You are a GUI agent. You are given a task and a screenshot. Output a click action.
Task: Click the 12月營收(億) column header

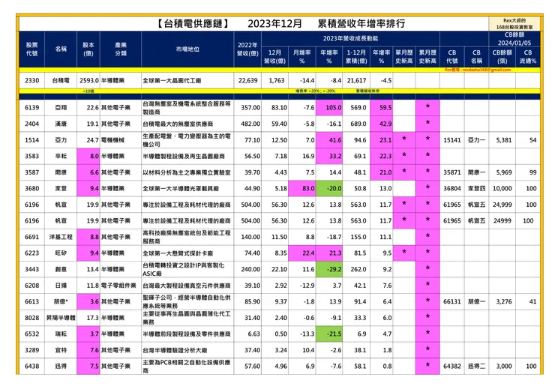tap(274, 57)
